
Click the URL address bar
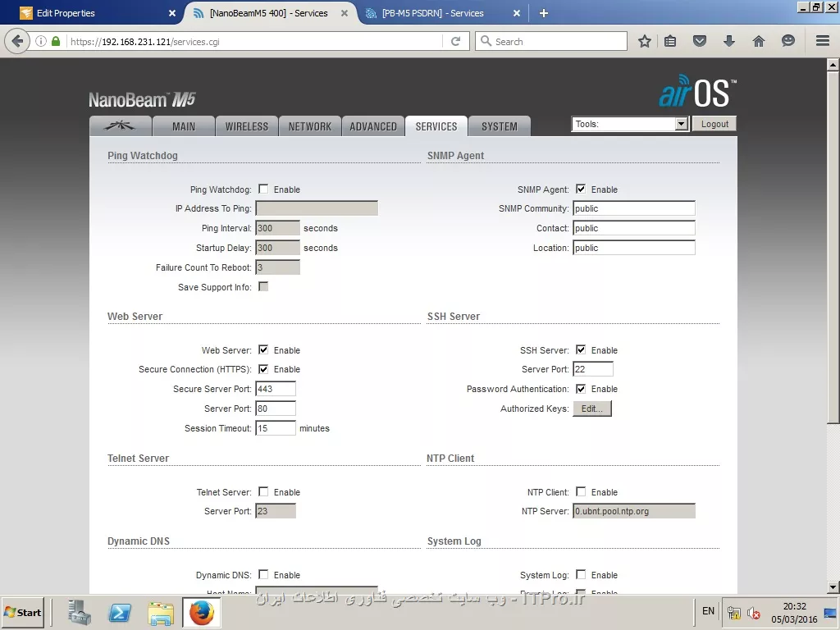pos(255,41)
